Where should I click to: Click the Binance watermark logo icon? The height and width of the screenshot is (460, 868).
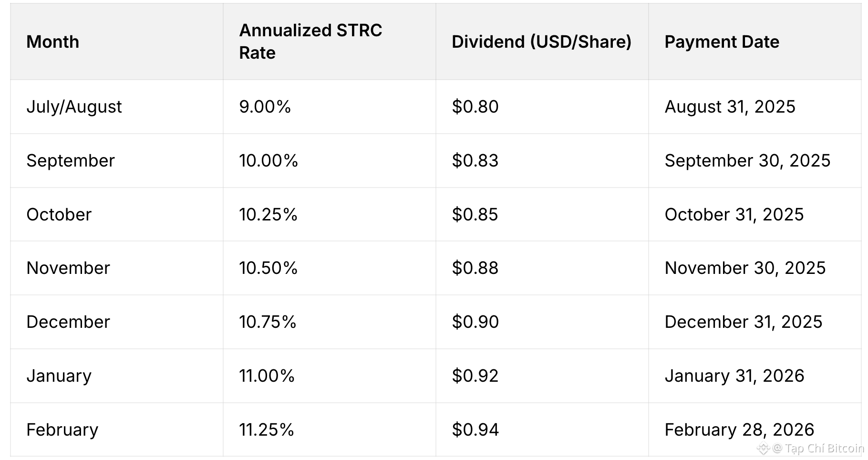[x=763, y=449]
